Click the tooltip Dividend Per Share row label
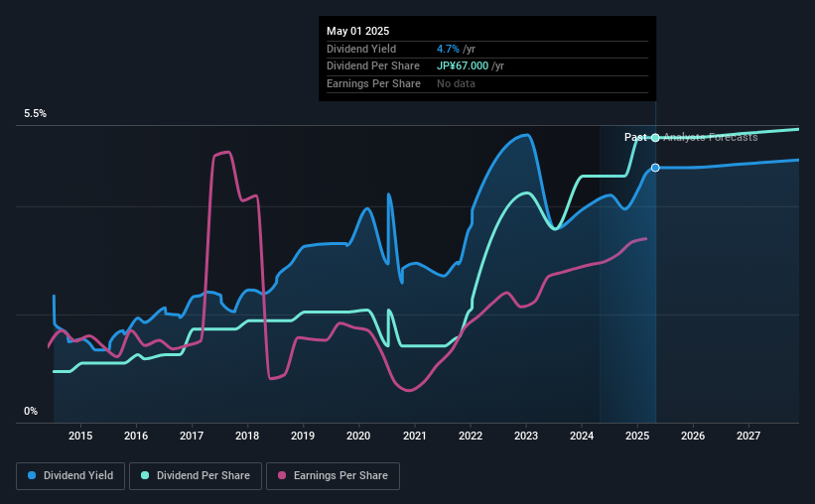 point(372,66)
